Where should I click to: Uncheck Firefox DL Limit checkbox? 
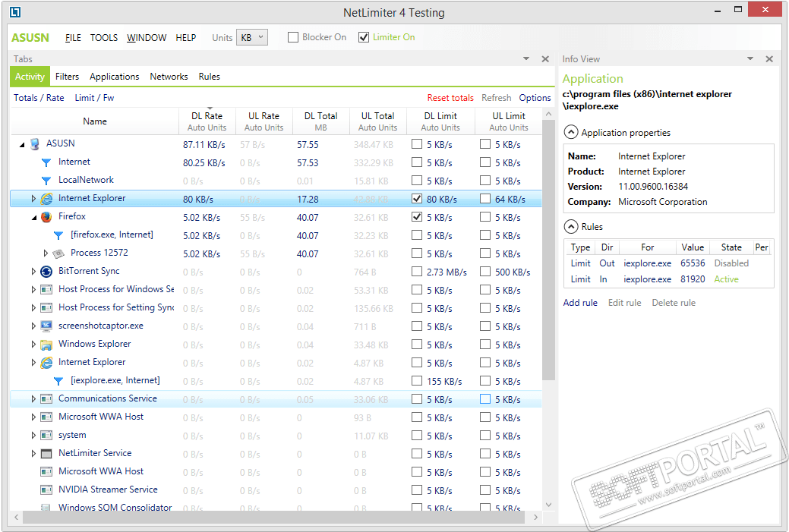417,217
